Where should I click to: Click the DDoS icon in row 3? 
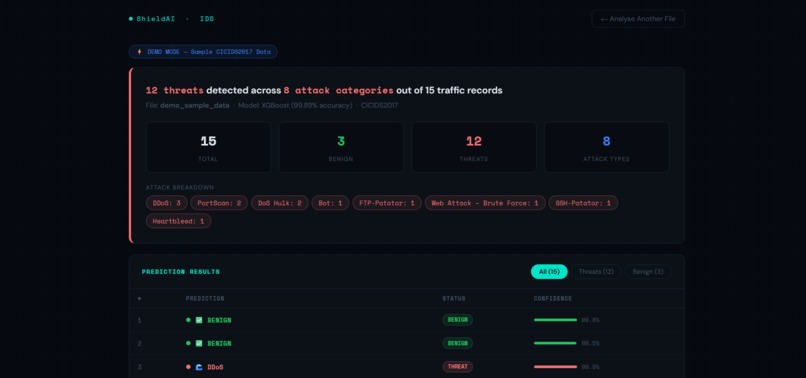(x=199, y=367)
